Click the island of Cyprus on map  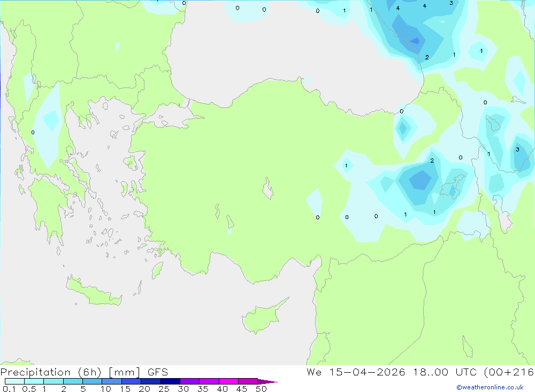(262, 317)
